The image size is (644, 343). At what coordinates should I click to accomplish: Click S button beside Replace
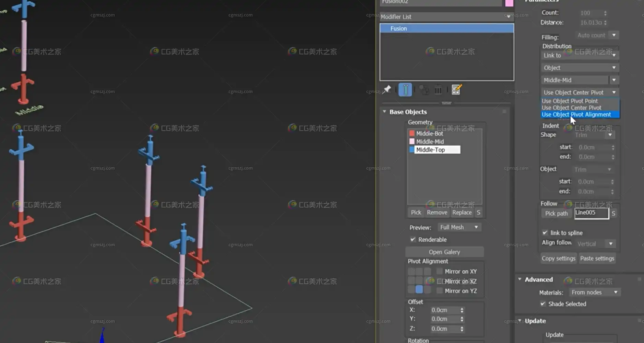(478, 213)
